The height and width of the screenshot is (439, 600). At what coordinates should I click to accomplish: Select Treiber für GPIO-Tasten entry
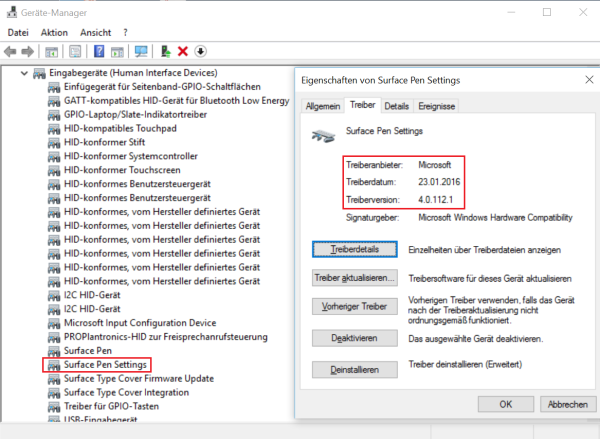(111, 406)
